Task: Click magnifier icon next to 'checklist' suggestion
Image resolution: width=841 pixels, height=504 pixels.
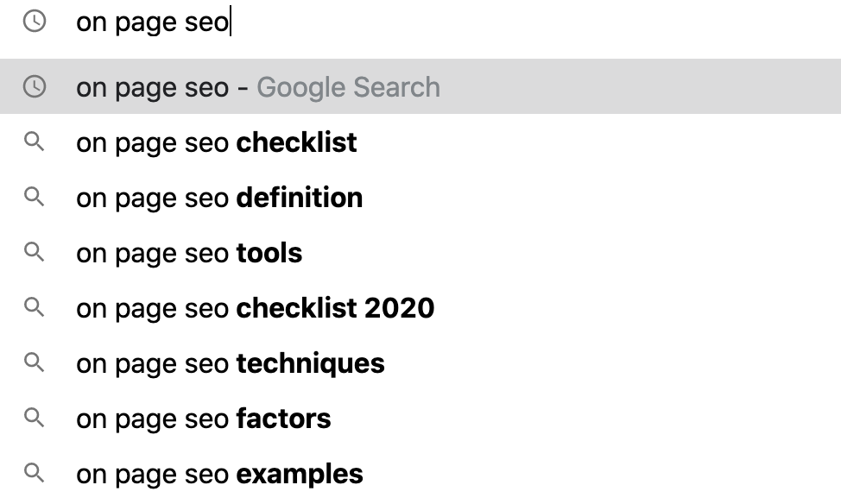Action: point(34,142)
